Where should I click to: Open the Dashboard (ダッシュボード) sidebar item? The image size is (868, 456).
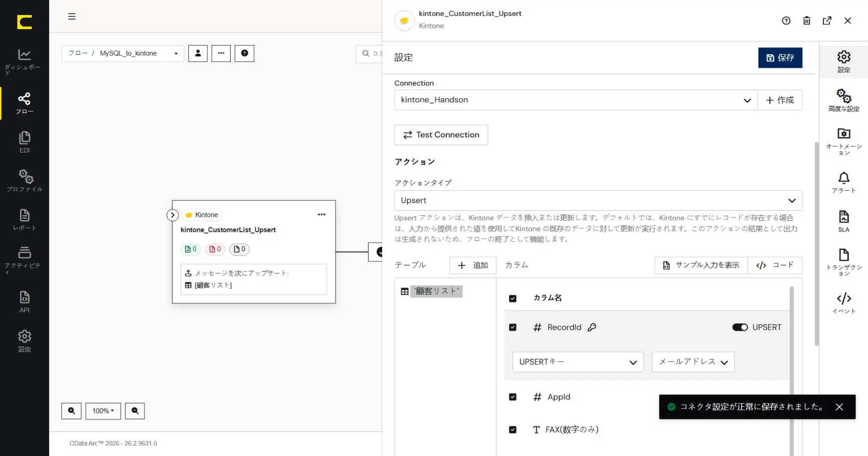pos(24,62)
